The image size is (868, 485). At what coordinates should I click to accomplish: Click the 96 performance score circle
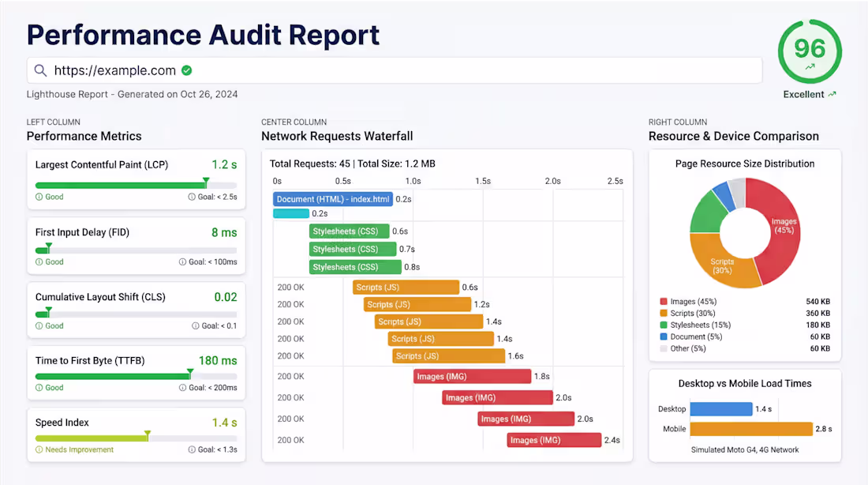(810, 51)
